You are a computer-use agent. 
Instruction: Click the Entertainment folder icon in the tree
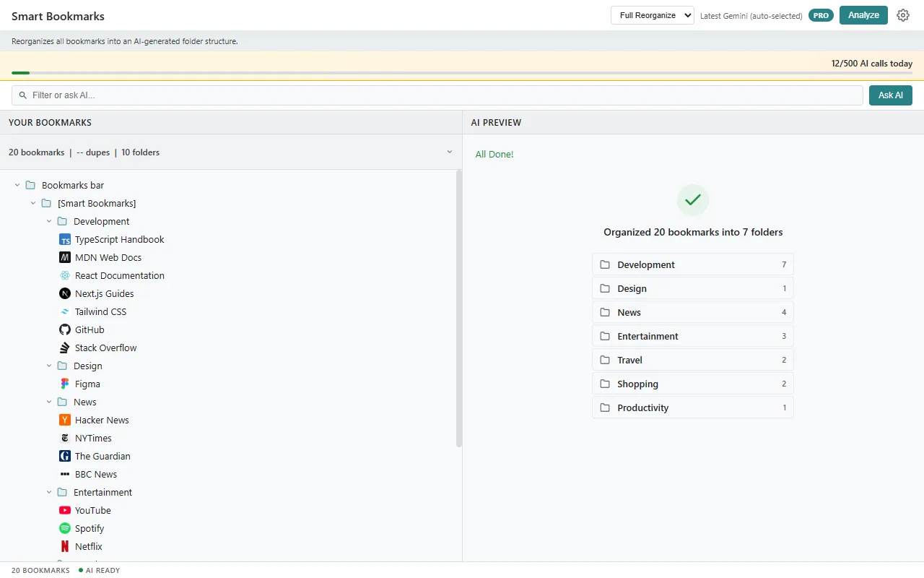(x=62, y=492)
